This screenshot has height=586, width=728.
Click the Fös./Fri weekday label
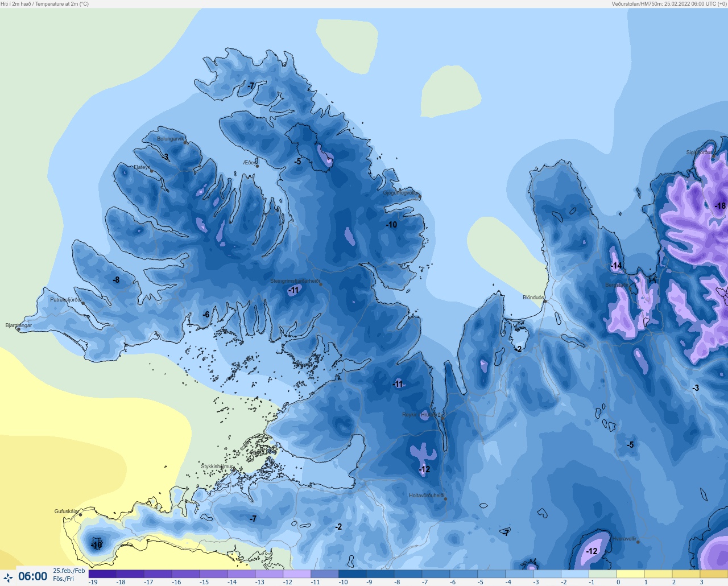[64, 579]
